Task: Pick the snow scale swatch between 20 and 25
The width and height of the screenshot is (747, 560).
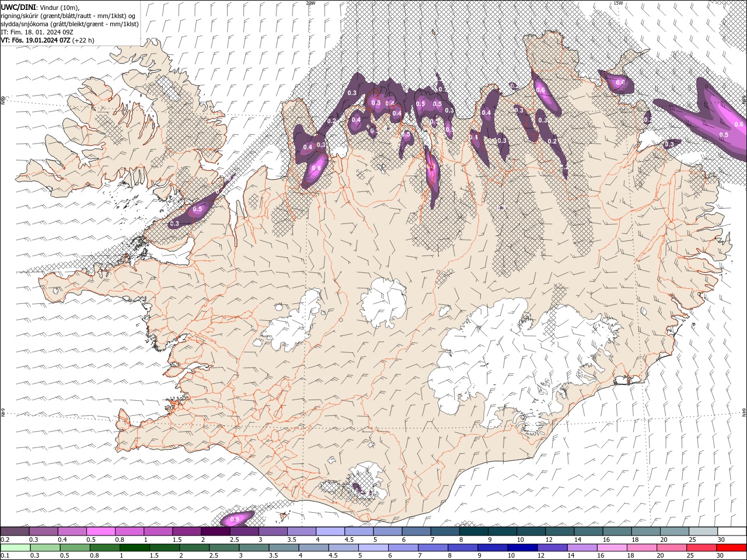Action: pos(675,531)
